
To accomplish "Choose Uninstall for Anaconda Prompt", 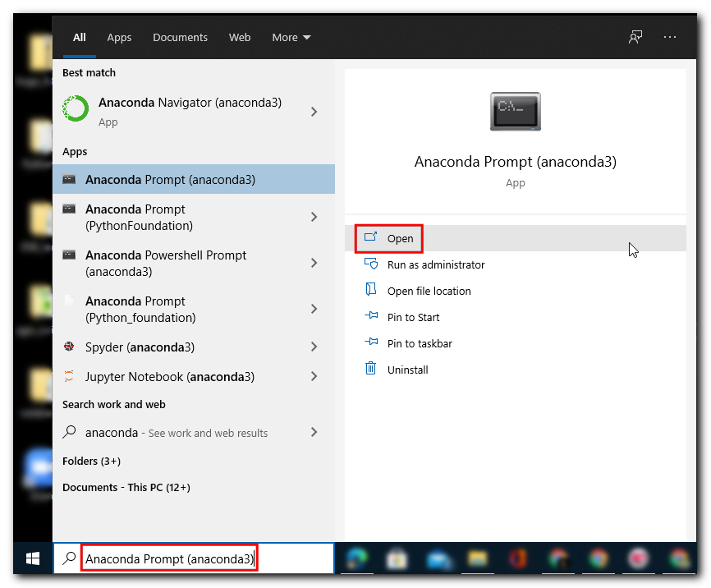I will (x=515, y=370).
